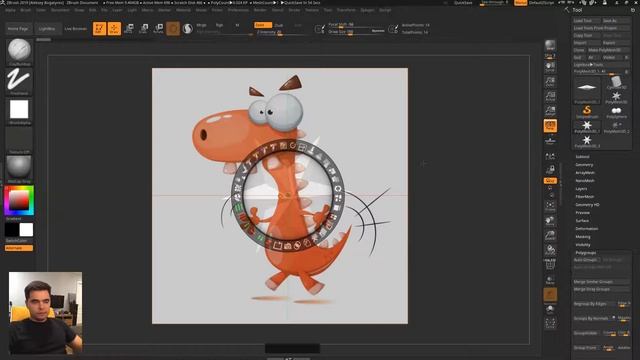Collapse the Polygroups subpalette

[585, 253]
